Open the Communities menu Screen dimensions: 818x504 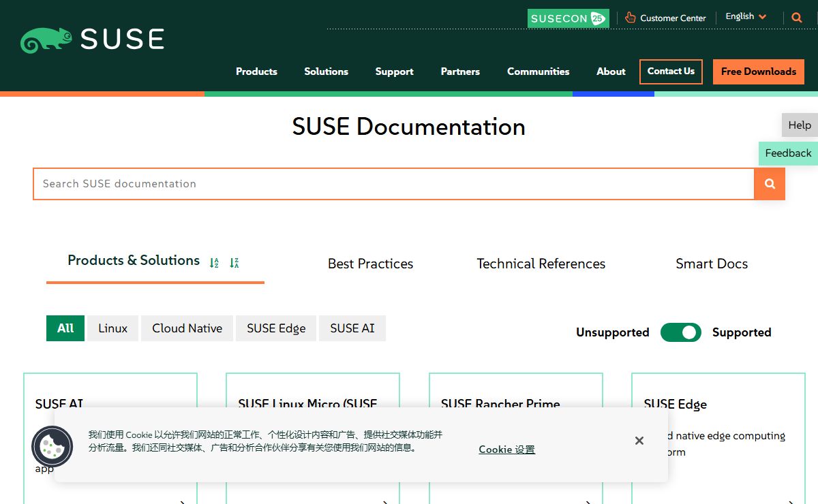click(x=538, y=72)
